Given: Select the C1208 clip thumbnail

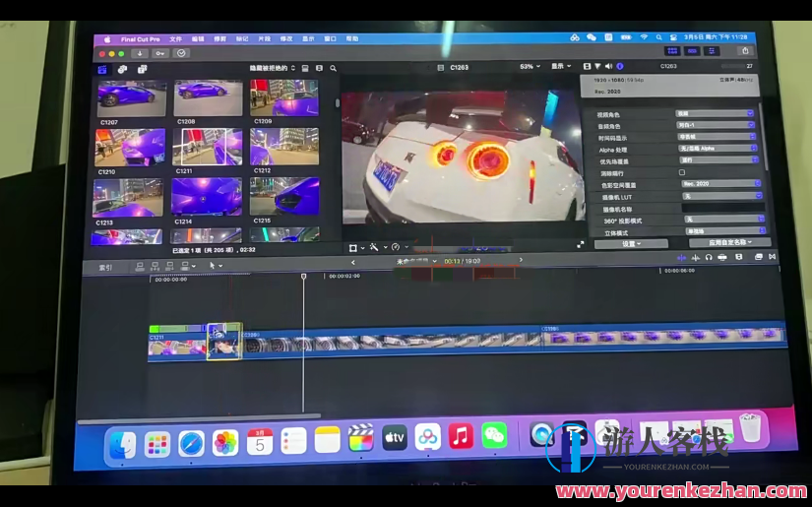Looking at the screenshot, I should [208, 97].
